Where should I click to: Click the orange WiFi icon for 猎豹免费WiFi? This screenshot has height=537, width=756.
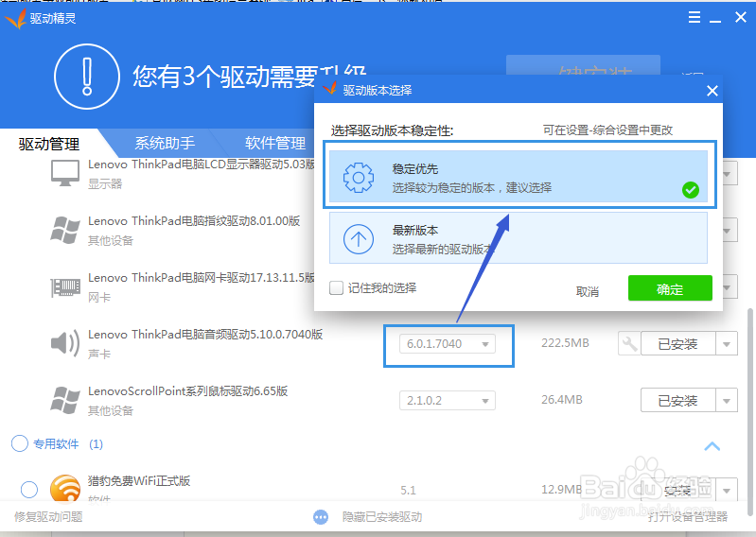(65, 489)
